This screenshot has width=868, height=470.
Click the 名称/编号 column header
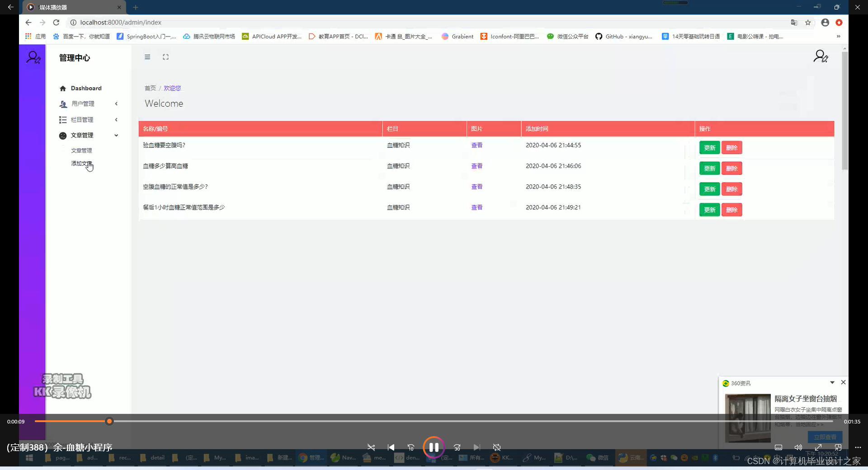260,129
